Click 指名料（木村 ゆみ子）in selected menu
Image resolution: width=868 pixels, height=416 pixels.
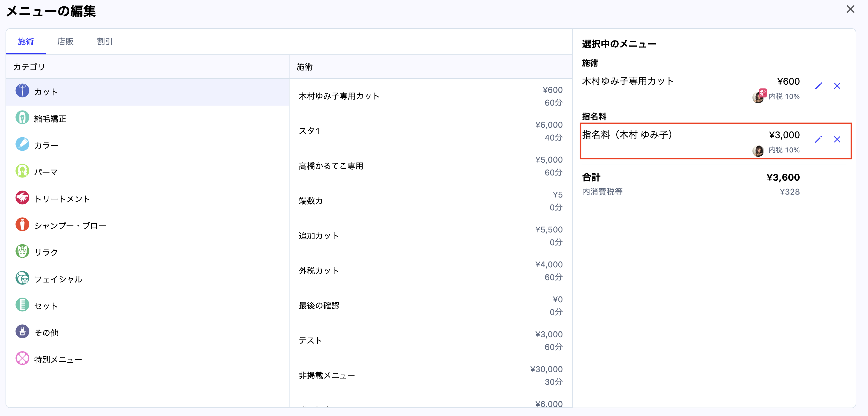(x=627, y=135)
